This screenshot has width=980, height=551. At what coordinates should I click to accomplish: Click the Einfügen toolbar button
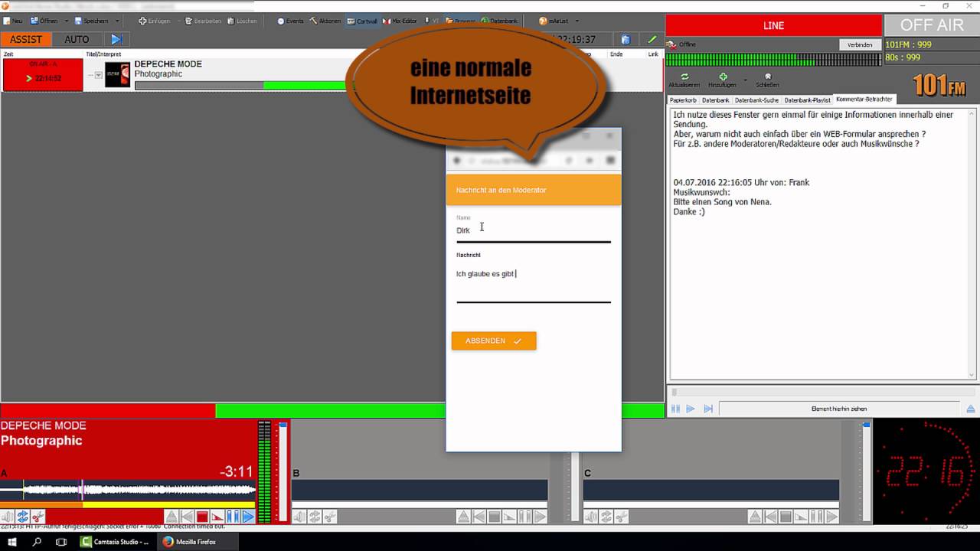(154, 21)
